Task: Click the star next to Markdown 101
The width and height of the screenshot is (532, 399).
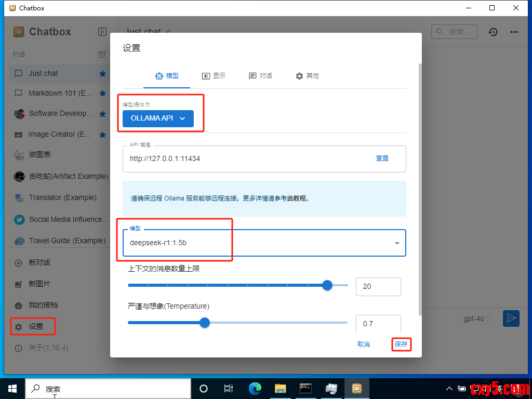Action: click(102, 94)
